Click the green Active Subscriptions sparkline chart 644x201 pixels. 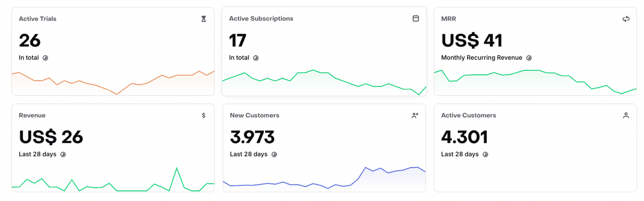[x=324, y=82]
